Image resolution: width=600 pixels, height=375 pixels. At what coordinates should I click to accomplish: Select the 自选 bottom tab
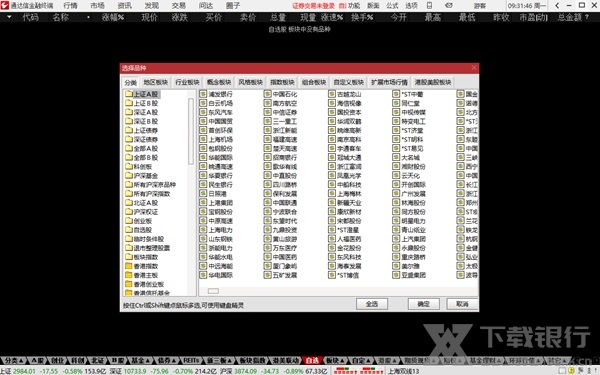tap(312, 360)
